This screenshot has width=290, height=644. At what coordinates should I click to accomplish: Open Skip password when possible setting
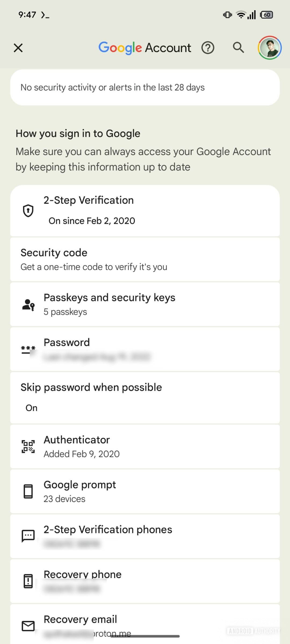click(x=145, y=397)
